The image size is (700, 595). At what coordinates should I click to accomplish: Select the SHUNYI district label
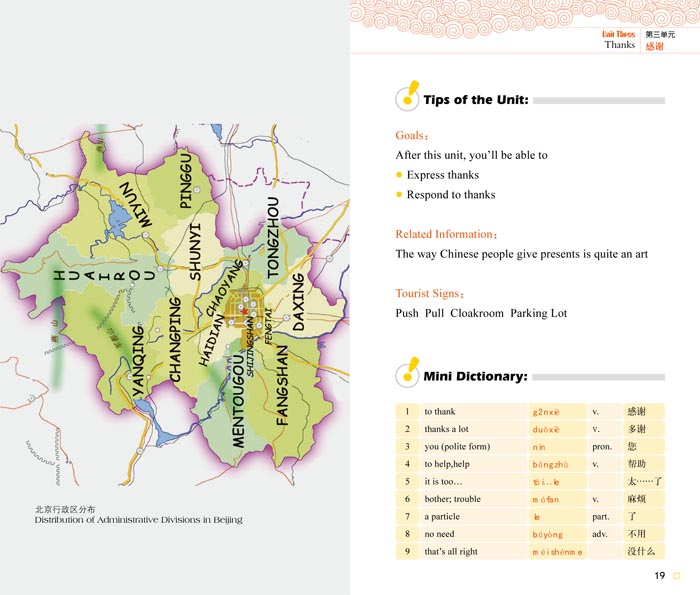[x=195, y=252]
